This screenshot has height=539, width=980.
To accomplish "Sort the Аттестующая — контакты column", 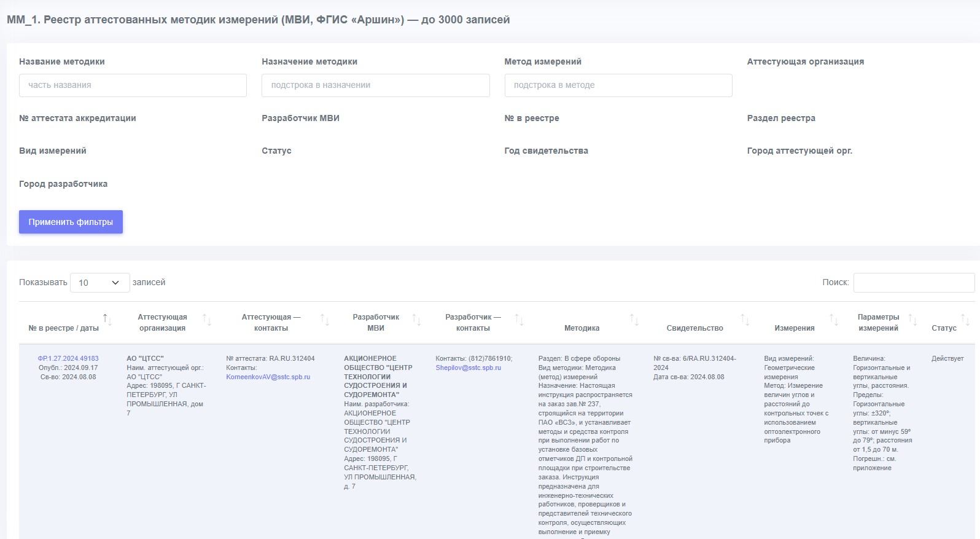I will coord(325,320).
